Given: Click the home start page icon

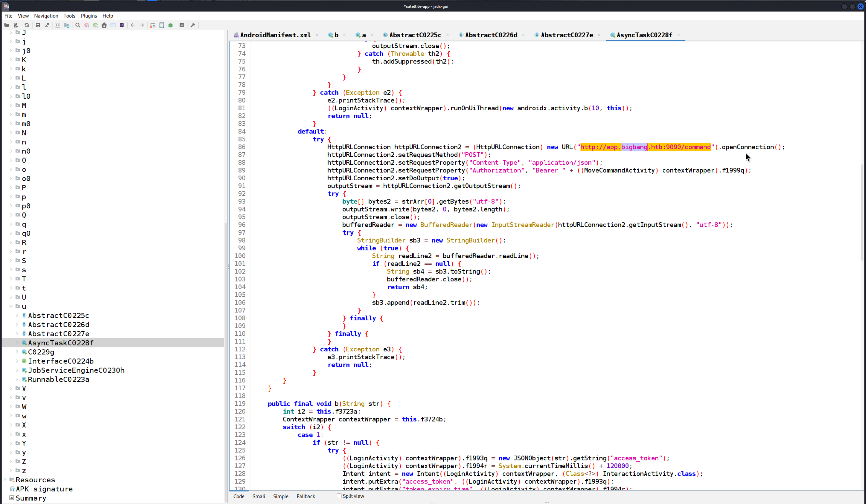Looking at the screenshot, I should tap(104, 25).
